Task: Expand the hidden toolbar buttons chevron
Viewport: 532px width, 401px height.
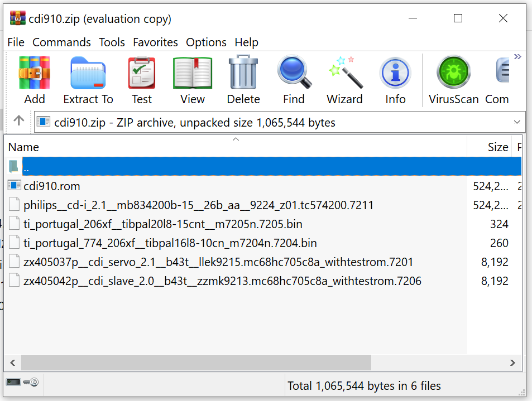Action: tap(517, 56)
